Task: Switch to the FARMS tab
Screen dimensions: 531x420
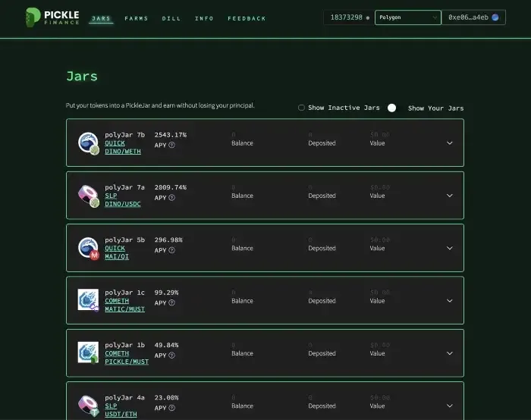Action: pyautogui.click(x=137, y=19)
